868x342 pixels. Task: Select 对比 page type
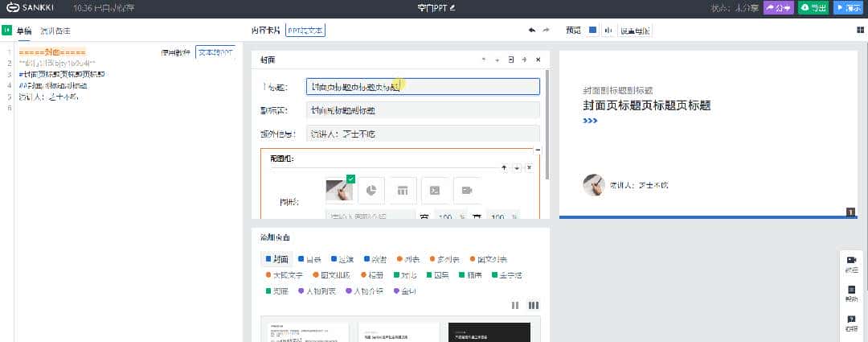coord(406,274)
